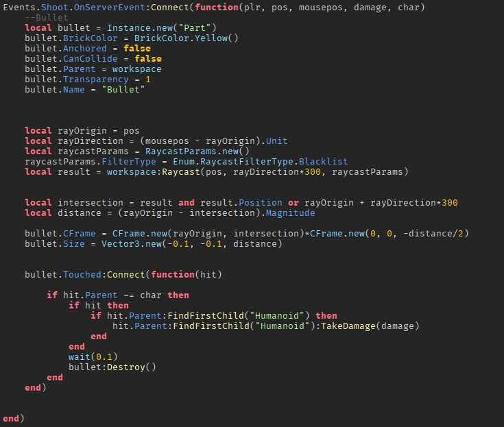Click 'TakeDamage(damage)' call
This screenshot has height=427, width=504.
[x=370, y=326]
